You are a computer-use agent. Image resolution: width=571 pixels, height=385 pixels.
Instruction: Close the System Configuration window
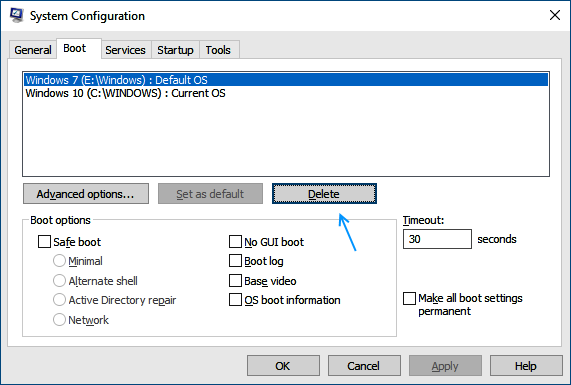555,15
